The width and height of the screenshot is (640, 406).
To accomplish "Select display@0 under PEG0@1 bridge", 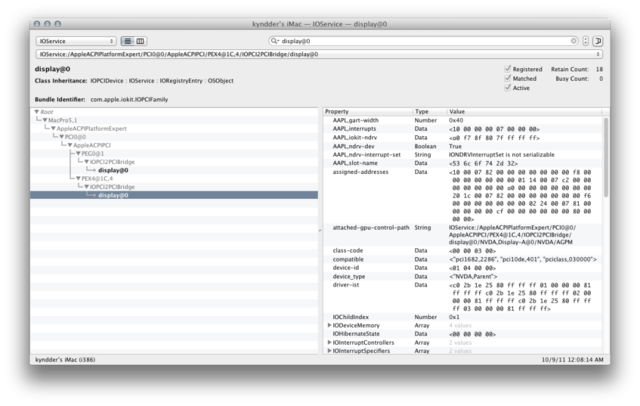I will [x=111, y=170].
